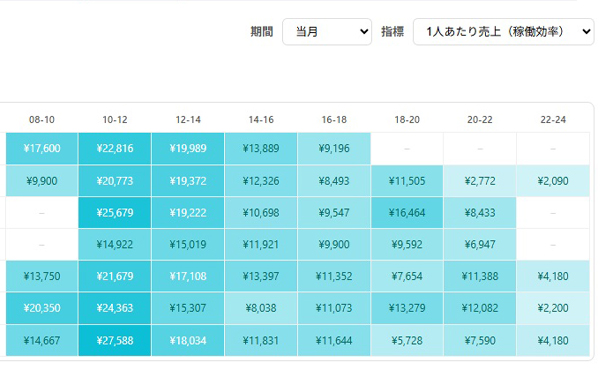The image size is (600, 375).
Task: Open the 指標 dropdown for 1人あたり売上
Action: 503,32
